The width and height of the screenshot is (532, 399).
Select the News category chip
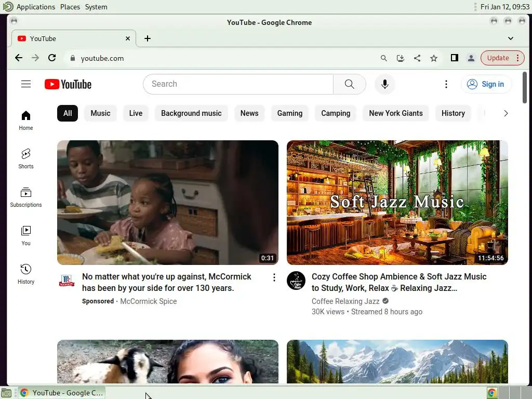click(x=249, y=113)
